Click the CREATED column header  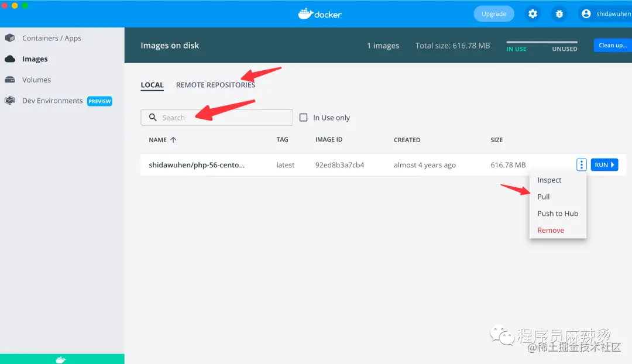point(407,140)
